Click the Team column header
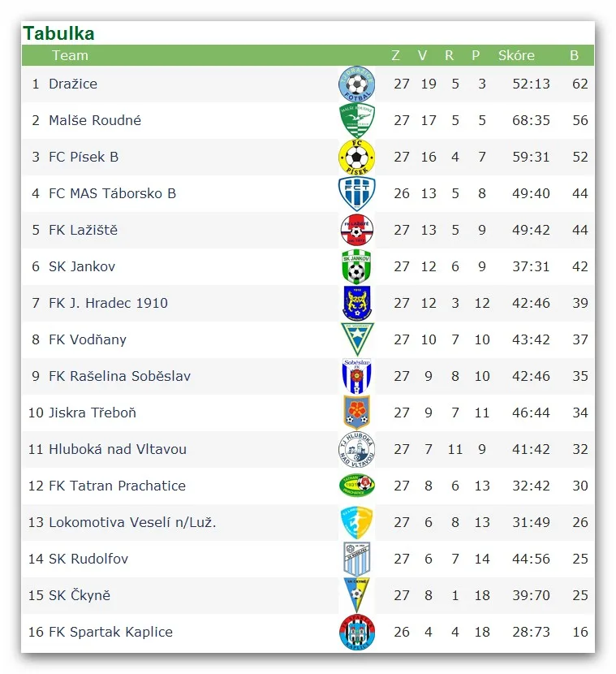 [x=70, y=55]
